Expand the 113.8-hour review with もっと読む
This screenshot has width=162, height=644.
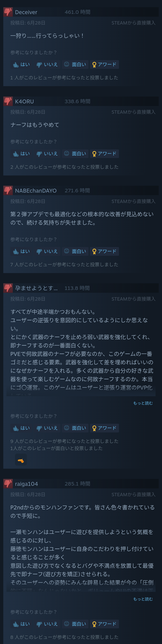(143, 403)
